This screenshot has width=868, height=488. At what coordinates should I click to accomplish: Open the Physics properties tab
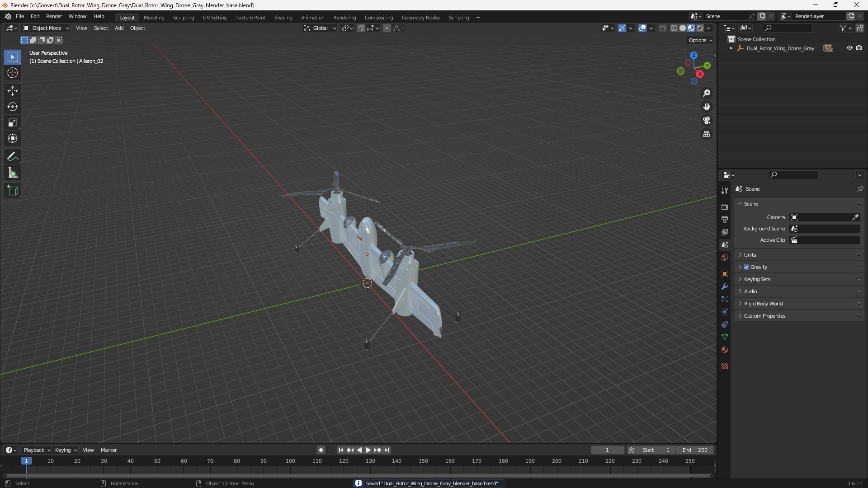[725, 312]
